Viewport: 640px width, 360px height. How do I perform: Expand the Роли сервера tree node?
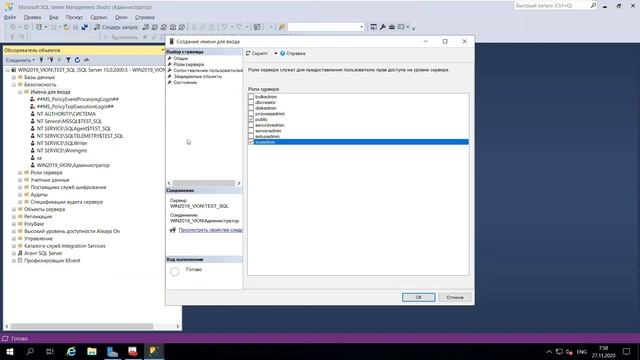[20, 173]
